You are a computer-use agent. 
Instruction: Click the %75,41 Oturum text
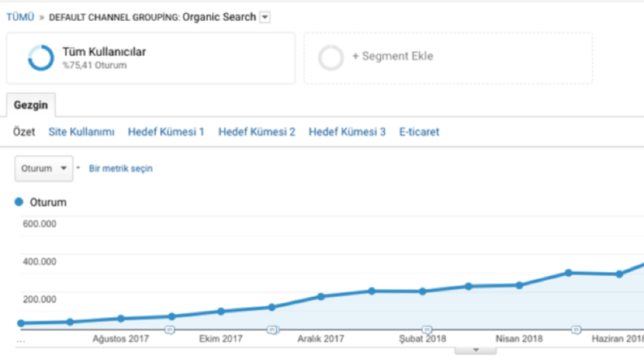tap(94, 65)
